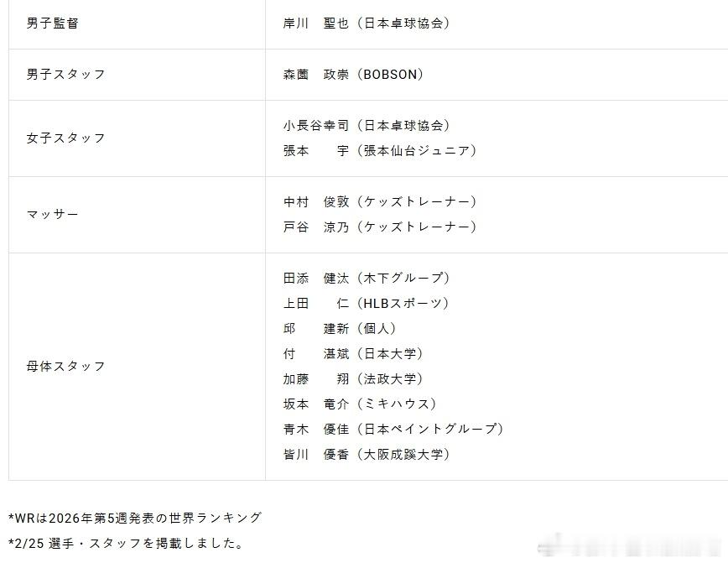Select 田添 健汰 (木下グループ) entry
The height and width of the screenshot is (563, 728).
pyautogui.click(x=367, y=278)
